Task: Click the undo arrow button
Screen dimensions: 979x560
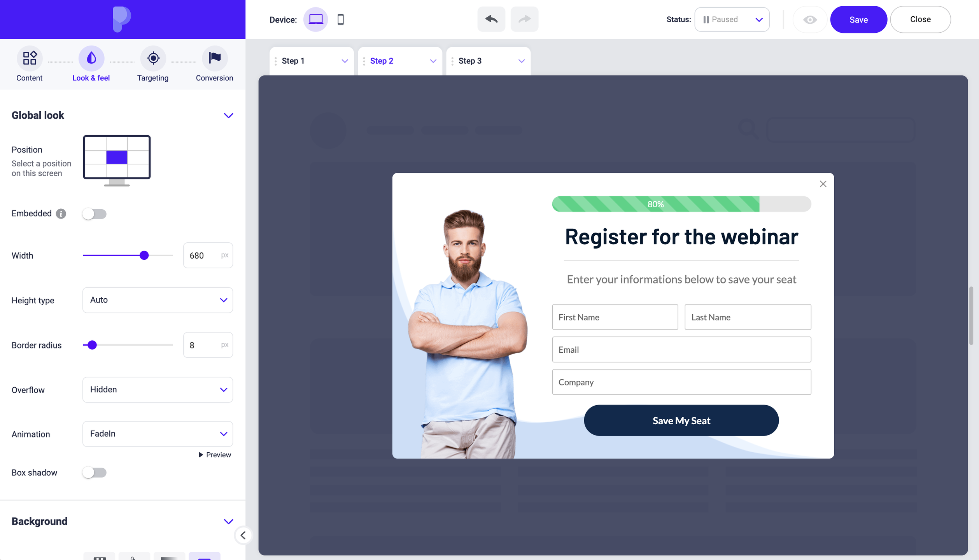Action: coord(491,19)
